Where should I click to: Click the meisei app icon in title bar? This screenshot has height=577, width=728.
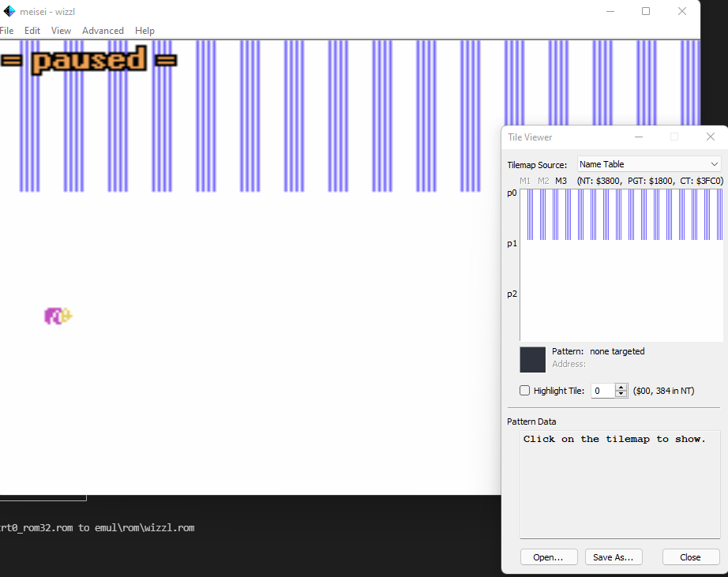(9, 11)
